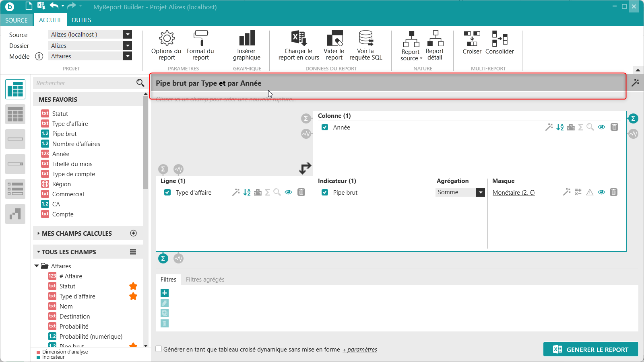Enable generate as pivot table checkbox
The image size is (644, 362).
[x=159, y=349]
